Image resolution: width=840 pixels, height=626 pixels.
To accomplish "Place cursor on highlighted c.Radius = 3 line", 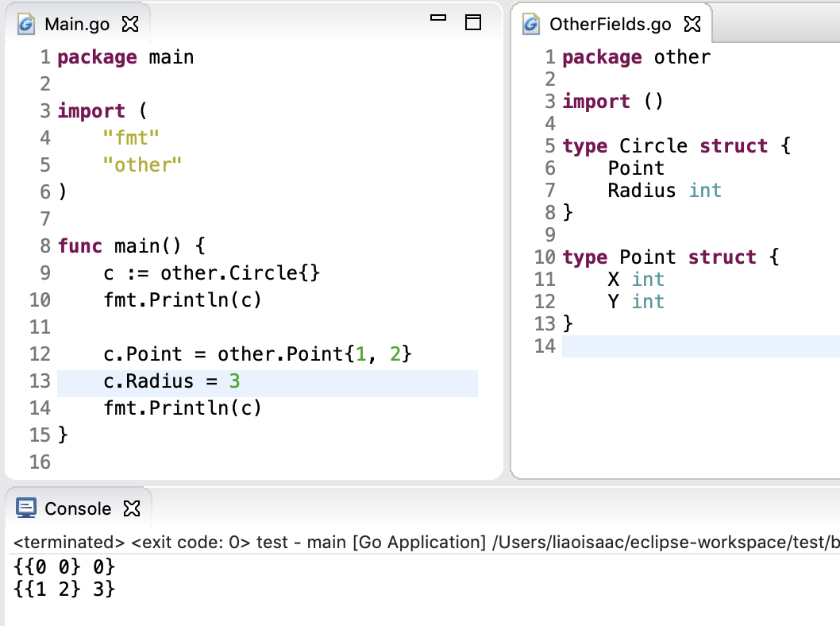I will pos(171,381).
